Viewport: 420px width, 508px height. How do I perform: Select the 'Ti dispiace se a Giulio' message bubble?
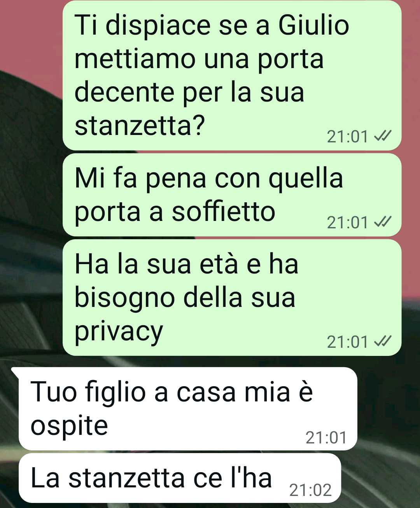pos(232,75)
